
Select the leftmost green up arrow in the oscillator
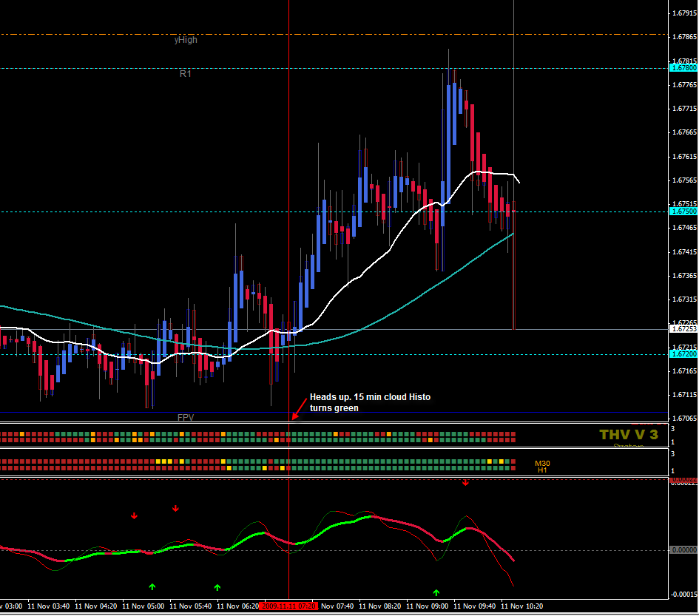click(x=152, y=587)
